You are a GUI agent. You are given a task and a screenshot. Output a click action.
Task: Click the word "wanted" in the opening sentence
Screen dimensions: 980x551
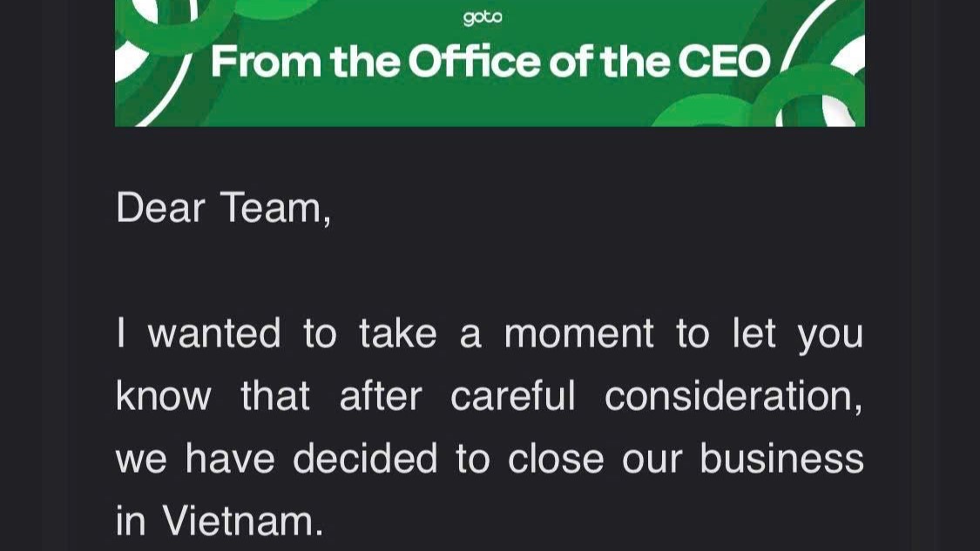214,333
